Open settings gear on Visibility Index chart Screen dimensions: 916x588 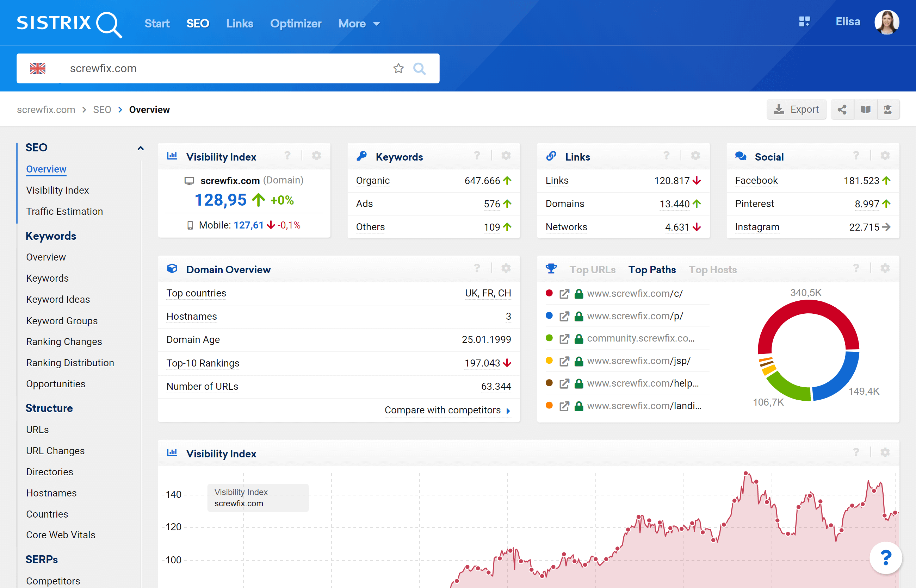pyautogui.click(x=885, y=452)
